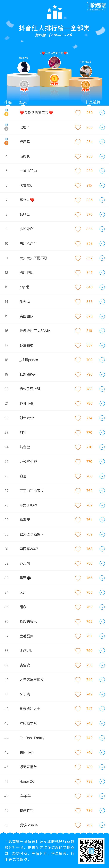Click the gold medal icon for rank 1
The height and width of the screenshot is (868, 109).
pos(6,113)
